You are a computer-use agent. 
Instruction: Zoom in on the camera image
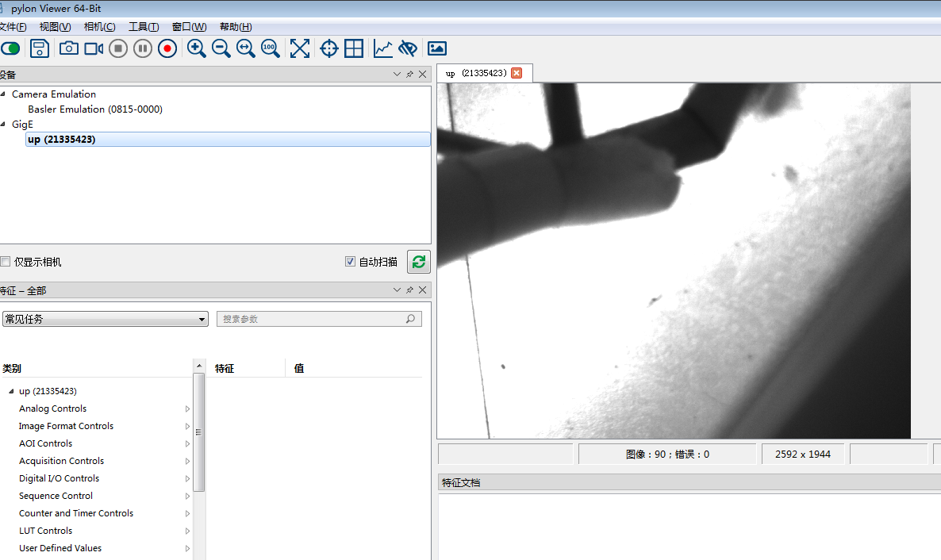coord(196,48)
